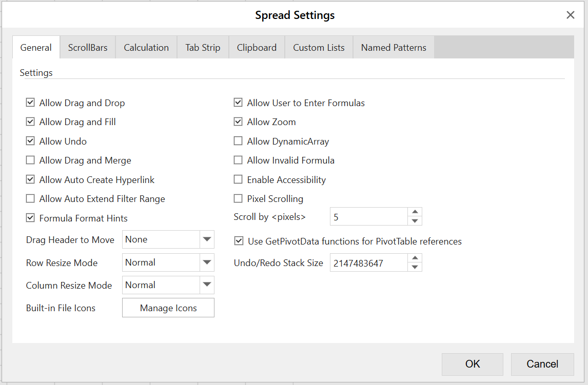Click the Undo/Redo Stack Size down arrow
The width and height of the screenshot is (588, 385).
(x=415, y=267)
